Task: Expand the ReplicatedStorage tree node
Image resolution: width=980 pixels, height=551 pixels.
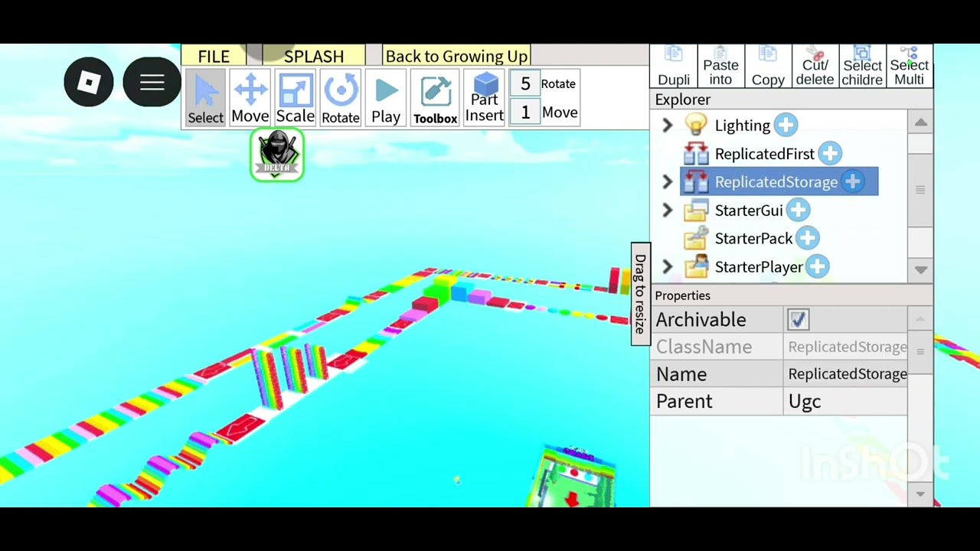Action: (x=667, y=182)
